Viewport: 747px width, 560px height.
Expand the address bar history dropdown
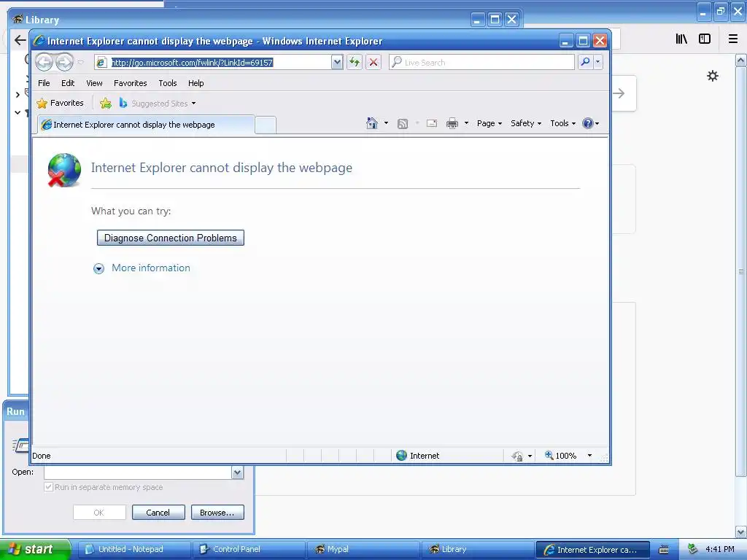pyautogui.click(x=337, y=62)
